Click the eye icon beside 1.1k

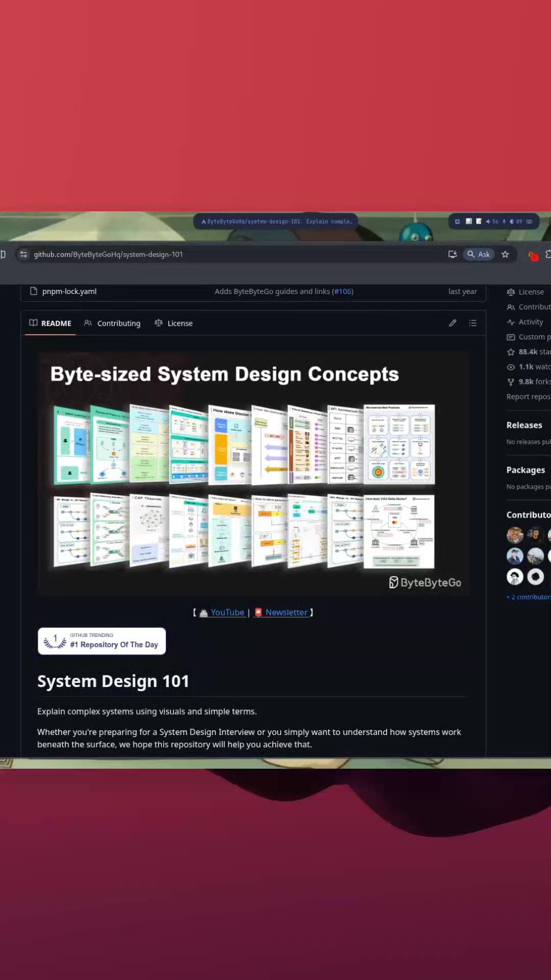(511, 367)
